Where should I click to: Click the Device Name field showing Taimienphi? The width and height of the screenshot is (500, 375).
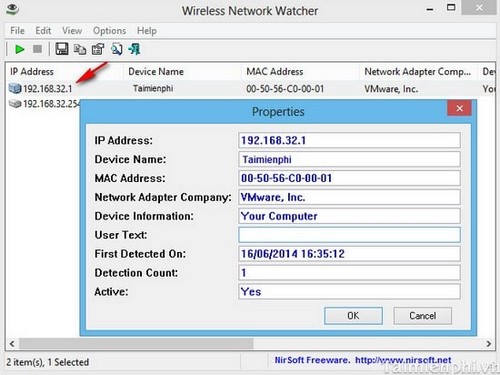click(349, 159)
